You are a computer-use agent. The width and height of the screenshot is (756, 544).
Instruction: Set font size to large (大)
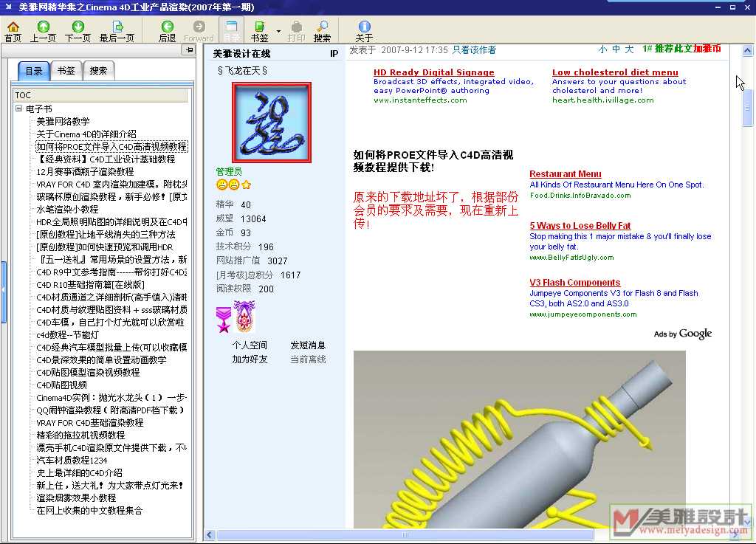pyautogui.click(x=629, y=49)
